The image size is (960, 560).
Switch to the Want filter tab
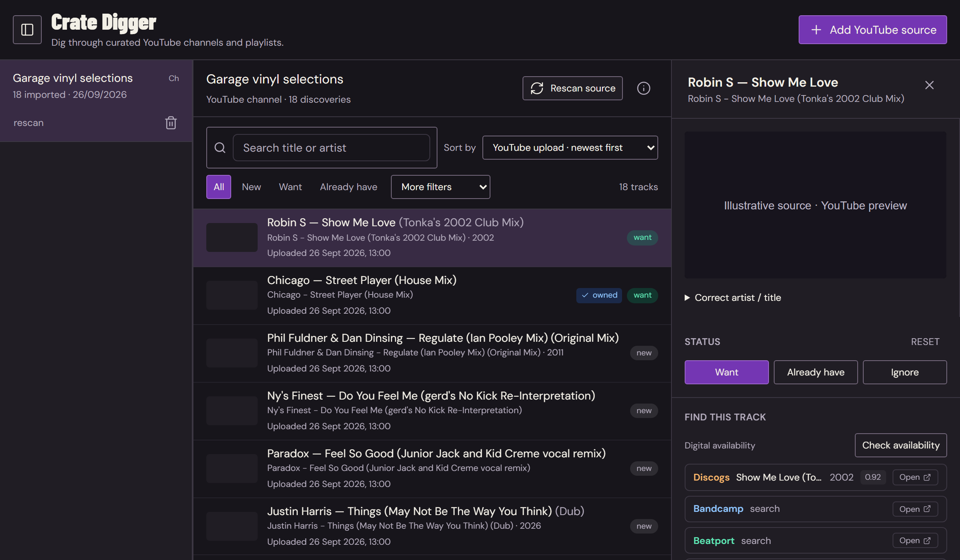[291, 187]
